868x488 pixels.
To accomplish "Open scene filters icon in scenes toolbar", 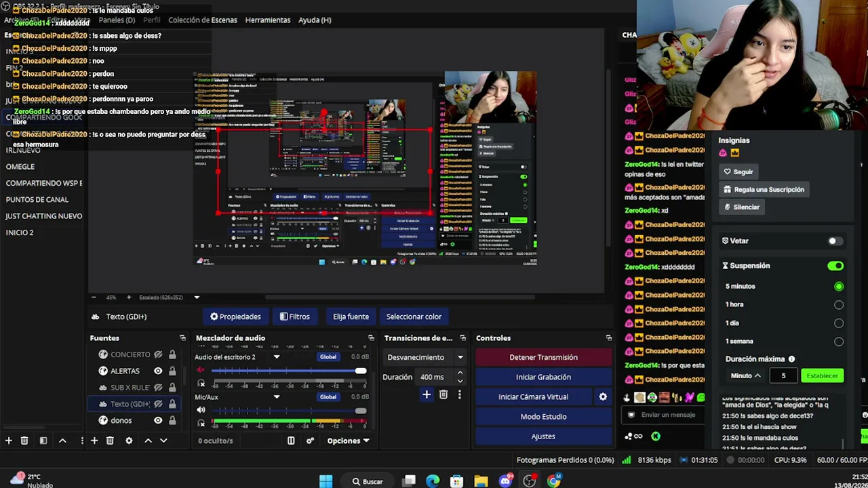I will coord(43,441).
